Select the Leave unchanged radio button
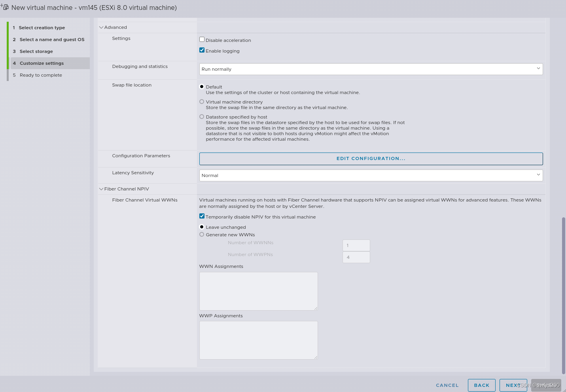Viewport: 566px width, 392px height. tap(202, 227)
